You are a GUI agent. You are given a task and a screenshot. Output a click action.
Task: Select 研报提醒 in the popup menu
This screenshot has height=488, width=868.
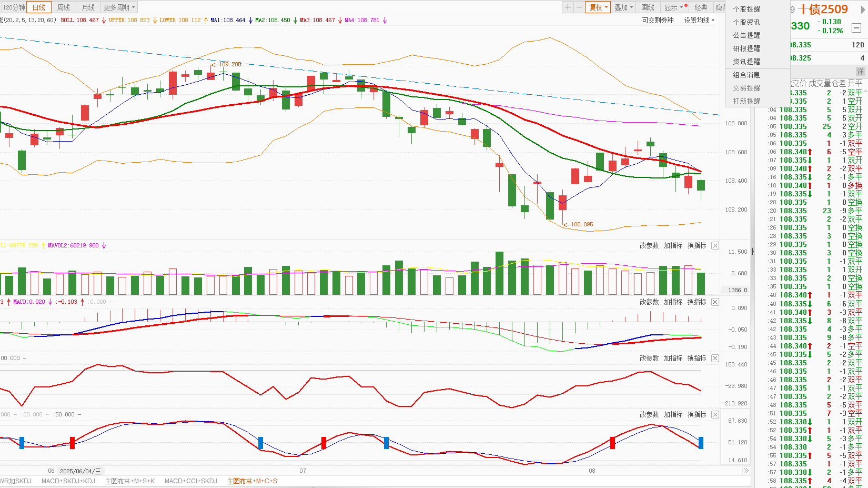[x=746, y=48]
